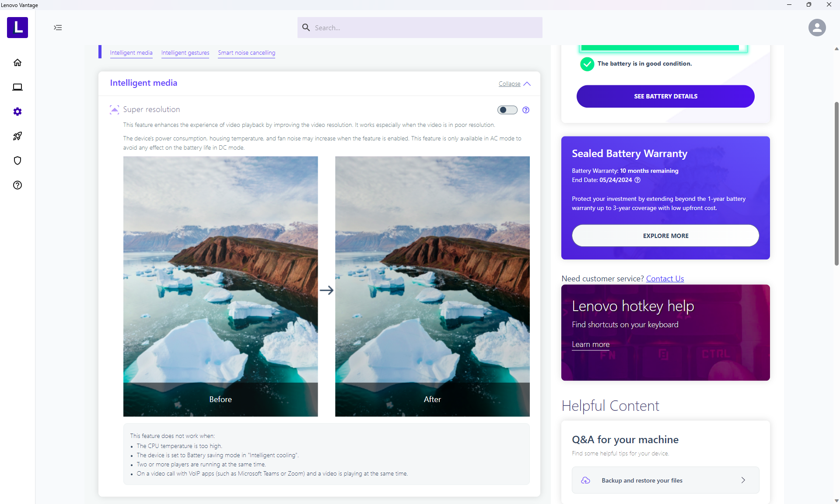Open the Smart performance rocket icon
840x504 pixels.
17,136
